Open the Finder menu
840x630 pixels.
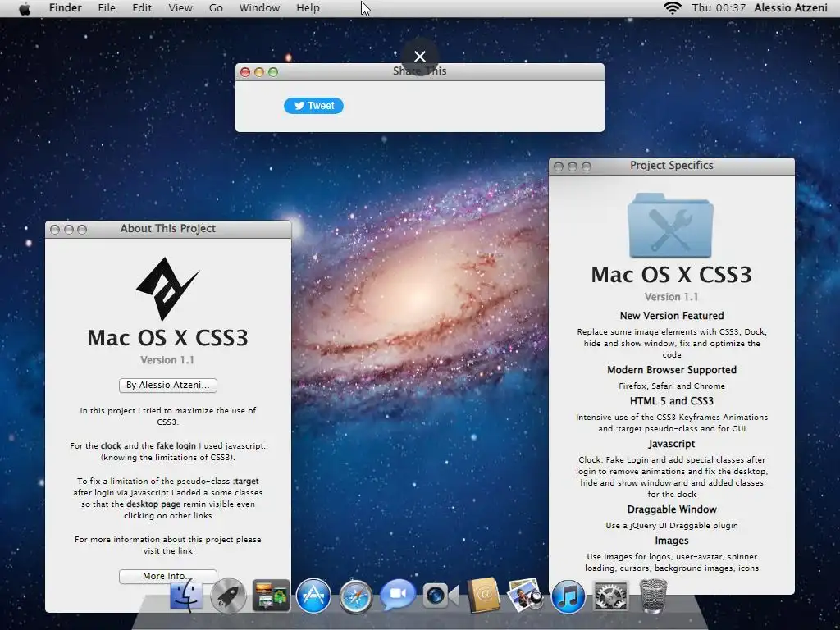[x=66, y=8]
